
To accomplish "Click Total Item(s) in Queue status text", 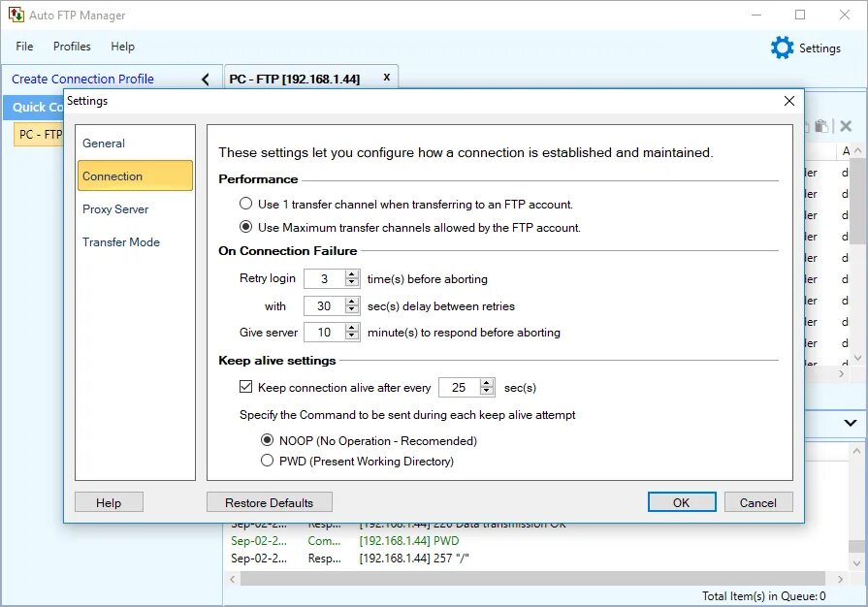I will [x=764, y=596].
